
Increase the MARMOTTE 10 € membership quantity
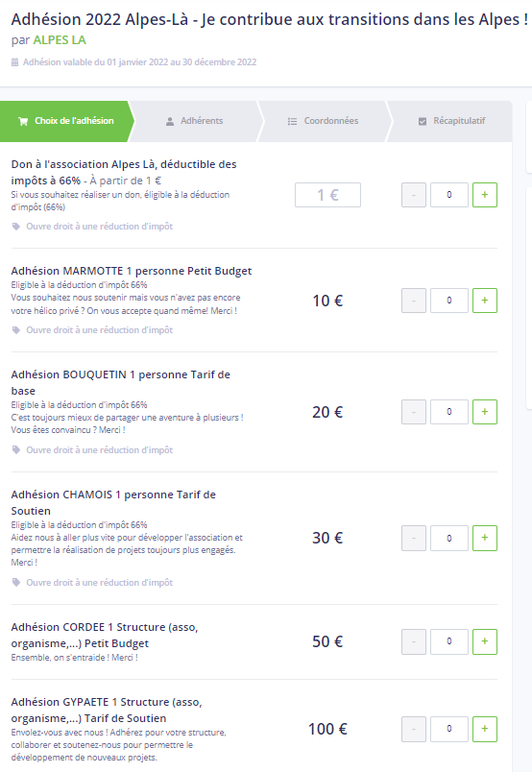pyautogui.click(x=485, y=301)
